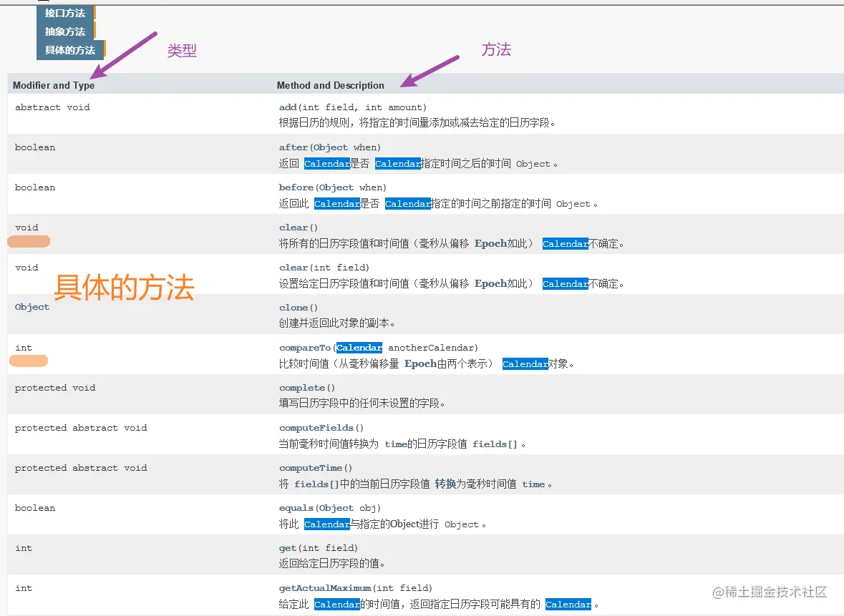The image size is (844, 616).
Task: View the clone method link
Action: (293, 308)
